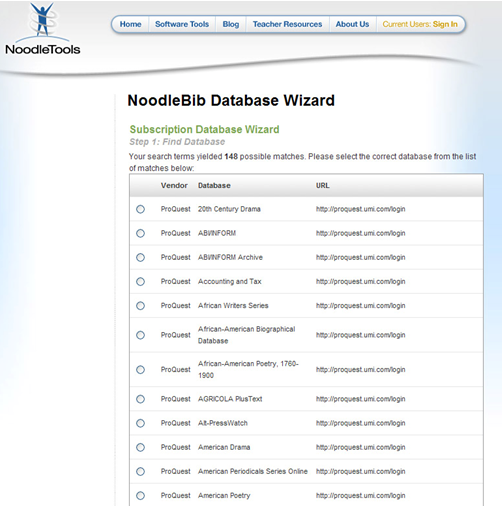Select the AGRICOLA PlusText radio button
502x506 pixels.
pos(140,399)
